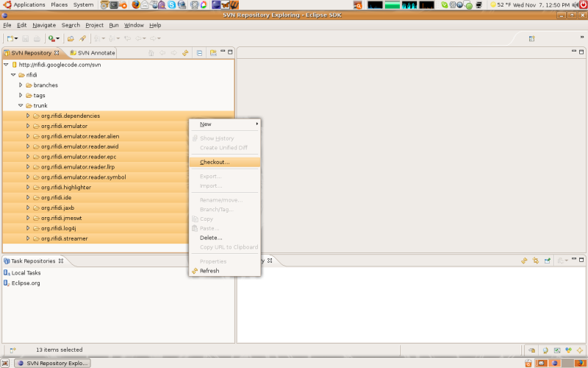
Task: Open the Window menu
Action: 134,25
